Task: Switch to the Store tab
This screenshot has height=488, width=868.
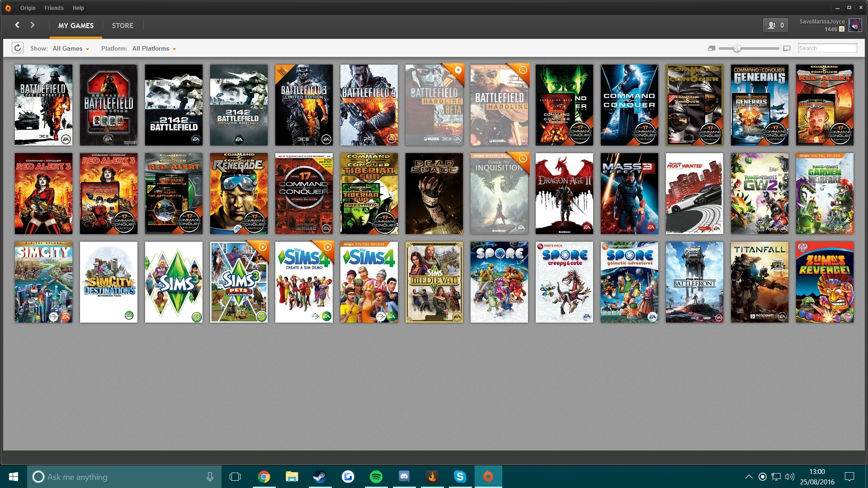Action: pyautogui.click(x=123, y=26)
